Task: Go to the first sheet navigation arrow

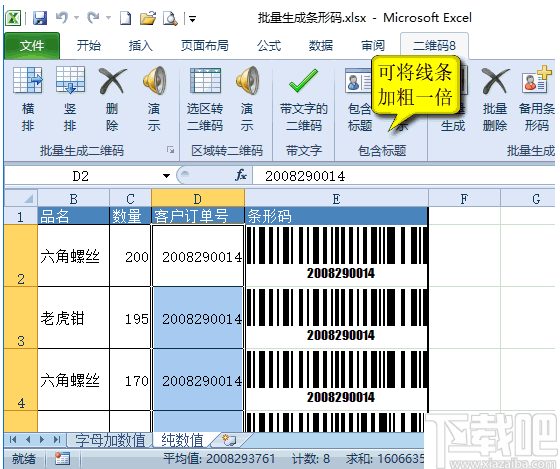Action: [13, 439]
